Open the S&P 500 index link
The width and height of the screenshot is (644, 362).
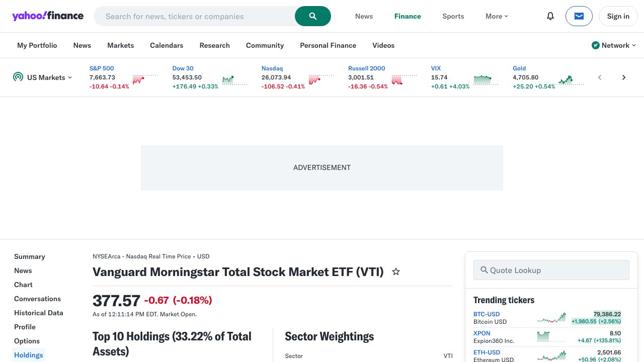tap(102, 68)
